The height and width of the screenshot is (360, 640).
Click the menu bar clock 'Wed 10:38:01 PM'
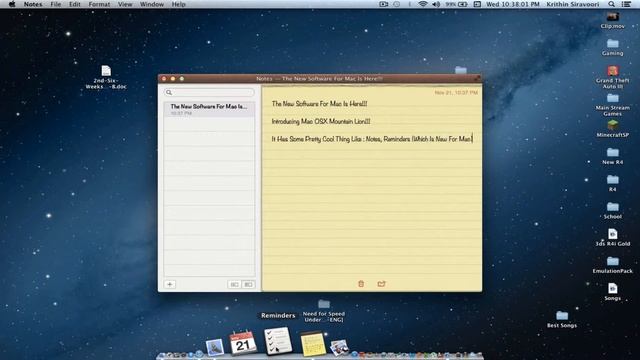tap(513, 4)
